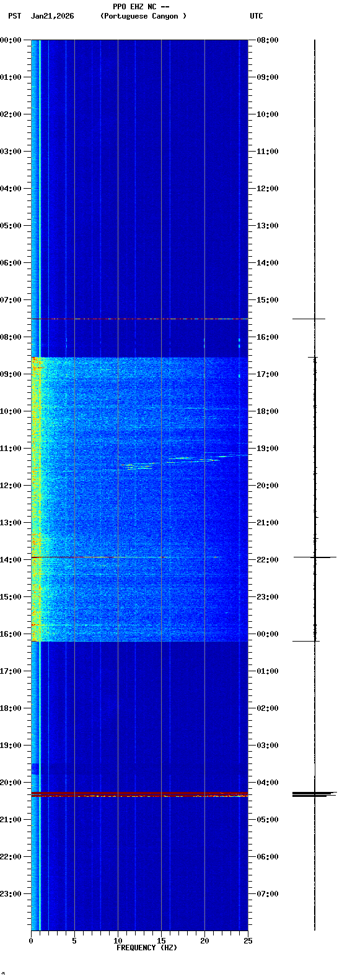Click the "5" frequency axis tick label
This screenshot has width=342, height=980.
click(74, 941)
